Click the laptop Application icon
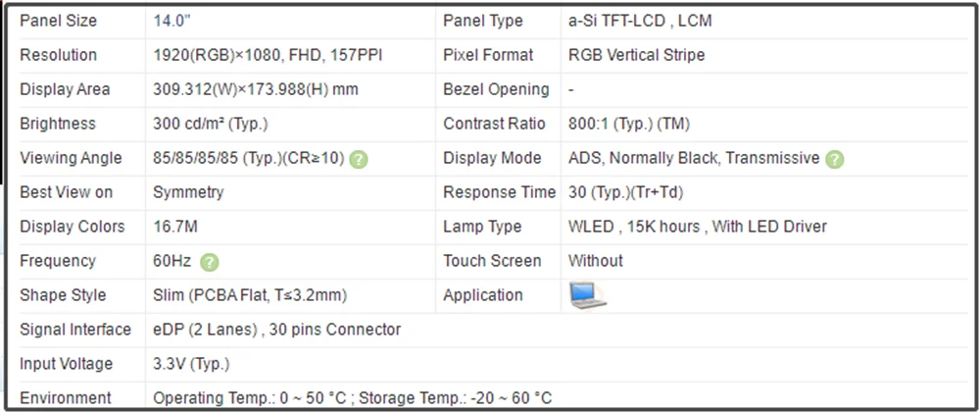The height and width of the screenshot is (413, 980). (x=587, y=295)
